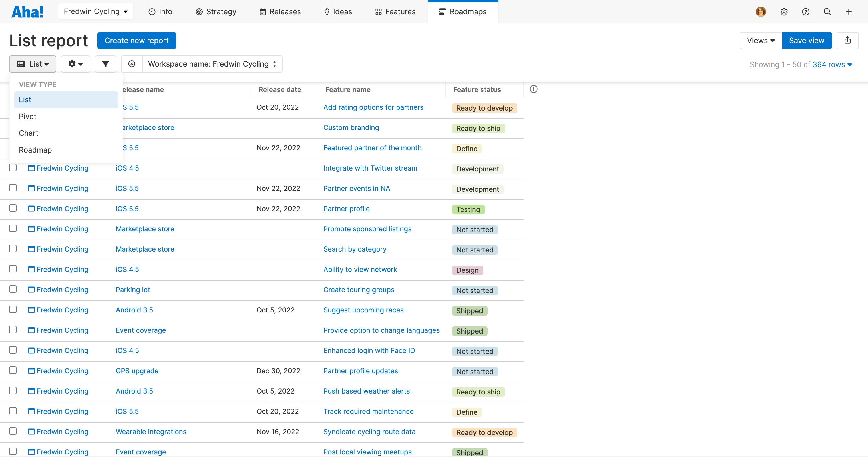Viewport: 868px width, 457px height.
Task: Open the share/export icon button
Action: click(847, 41)
